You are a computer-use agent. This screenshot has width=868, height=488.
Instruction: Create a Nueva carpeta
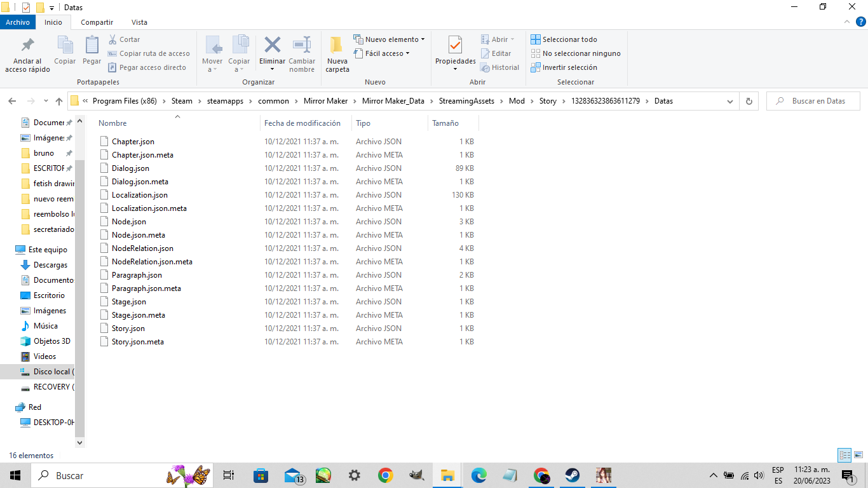[337, 54]
